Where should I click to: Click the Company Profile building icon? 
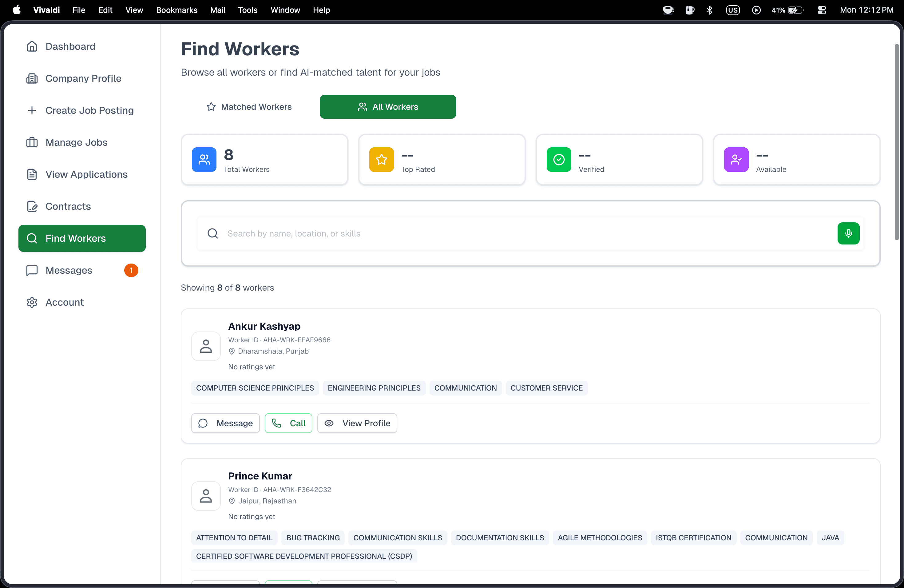32,78
